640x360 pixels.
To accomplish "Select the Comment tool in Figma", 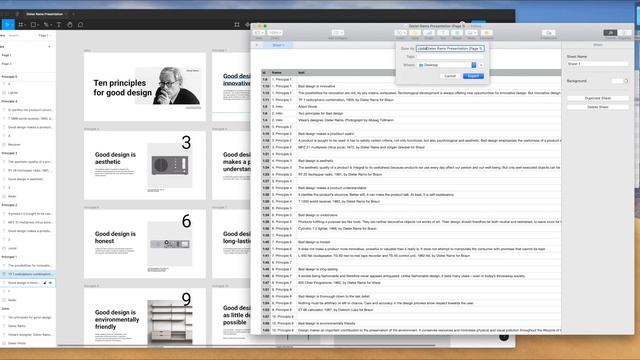I will pyautogui.click(x=80, y=24).
